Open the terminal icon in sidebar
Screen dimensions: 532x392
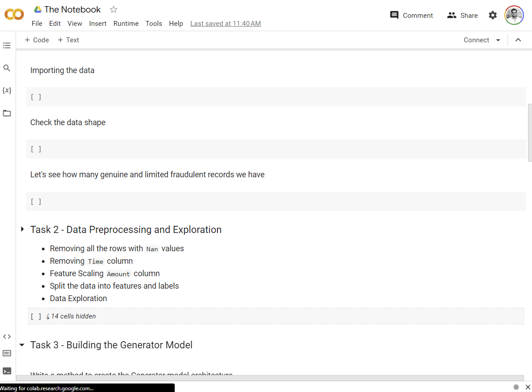(7, 371)
